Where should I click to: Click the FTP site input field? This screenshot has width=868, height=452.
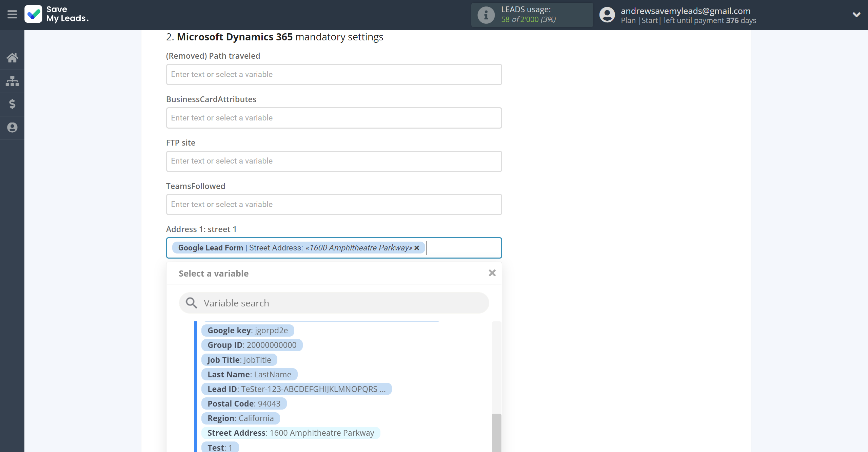click(x=334, y=161)
